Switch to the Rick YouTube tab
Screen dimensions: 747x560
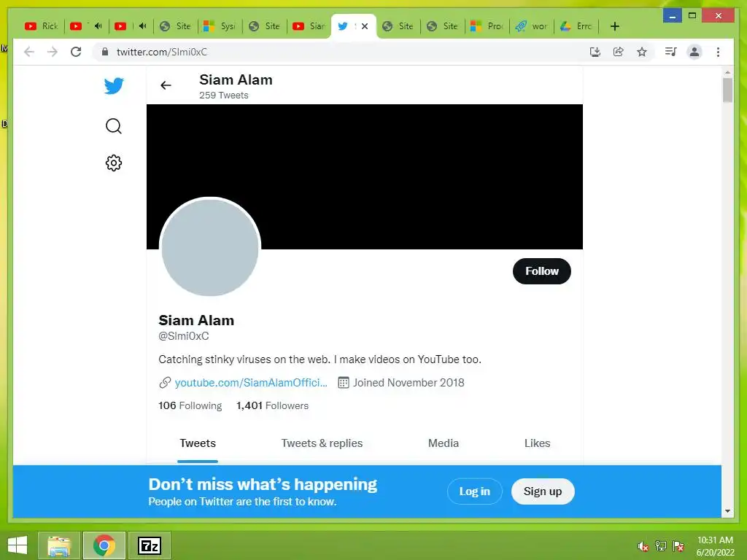pyautogui.click(x=42, y=26)
